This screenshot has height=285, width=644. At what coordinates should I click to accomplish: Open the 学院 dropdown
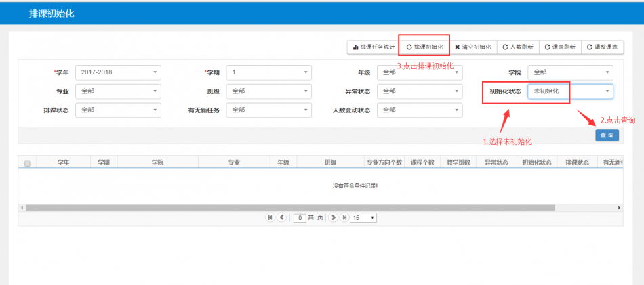tap(570, 72)
